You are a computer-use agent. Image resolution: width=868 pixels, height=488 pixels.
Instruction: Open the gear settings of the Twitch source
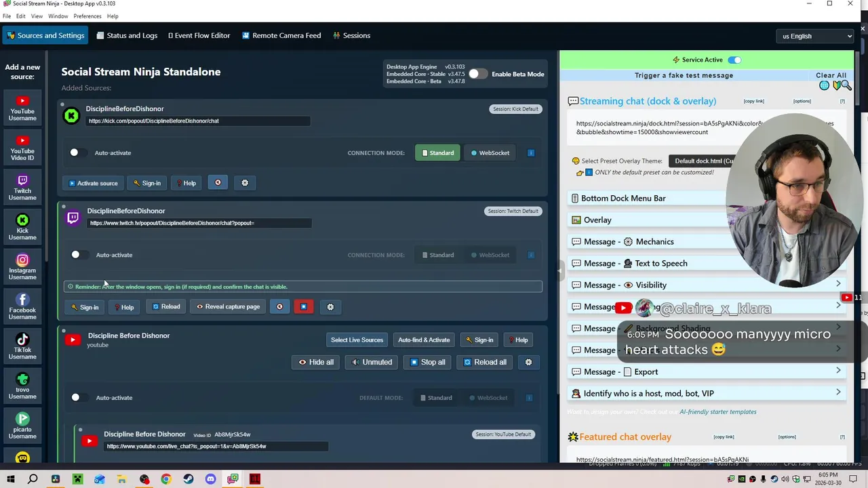(x=330, y=307)
